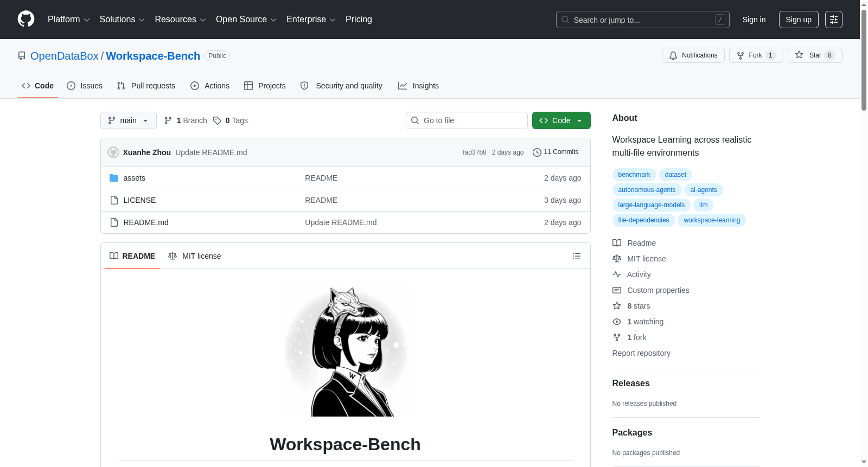Click the eye icon next to 1 watching
Viewport: 868px width, 467px height.
tap(617, 322)
